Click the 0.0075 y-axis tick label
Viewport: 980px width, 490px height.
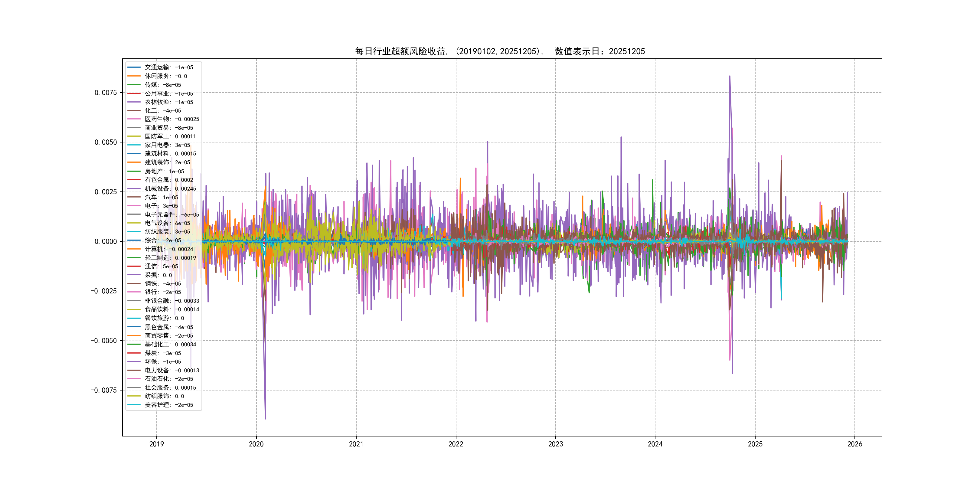pos(105,93)
